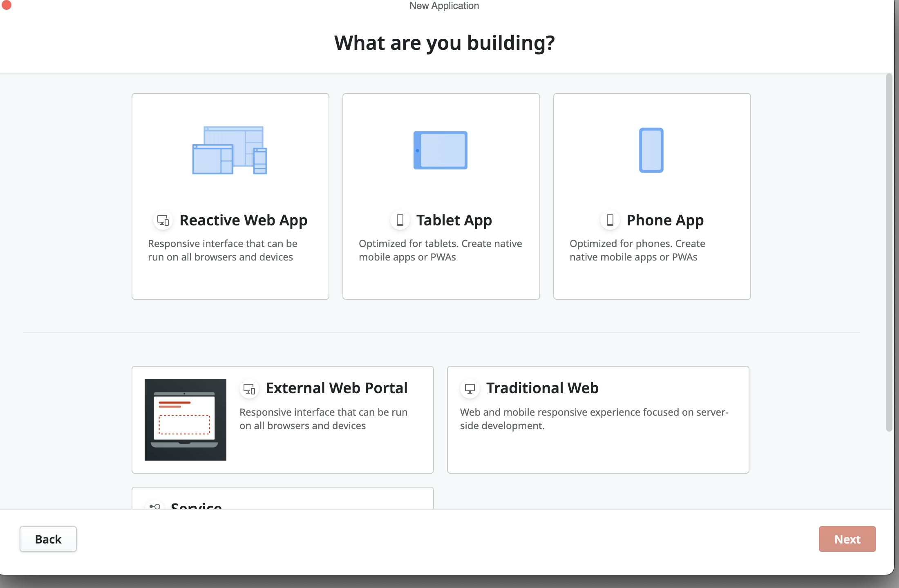Screen dimensions: 899x588
Task: Click the monitor icon beside Traditional Web
Action: [x=469, y=388]
